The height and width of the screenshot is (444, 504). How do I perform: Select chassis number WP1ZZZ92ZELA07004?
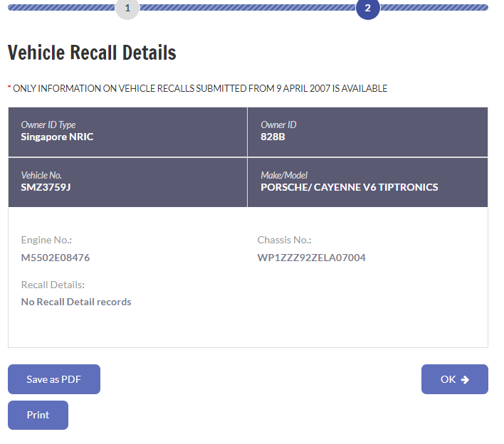(311, 258)
